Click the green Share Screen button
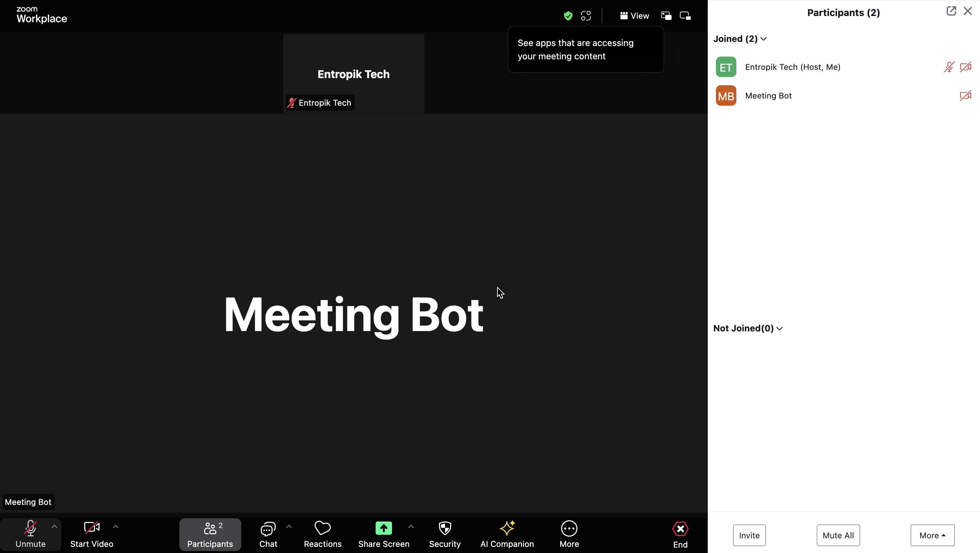This screenshot has height=553, width=980. click(383, 534)
